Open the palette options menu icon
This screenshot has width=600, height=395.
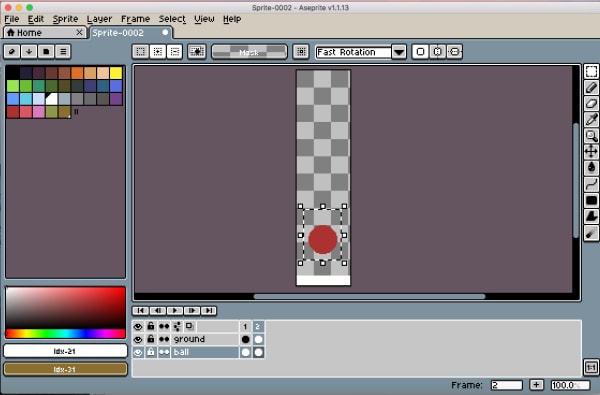click(63, 51)
